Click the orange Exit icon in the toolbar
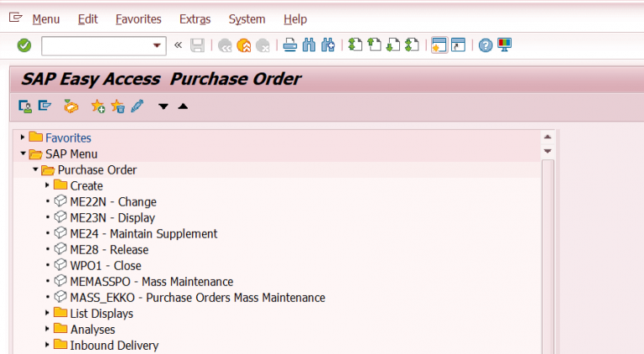644x354 pixels. click(x=244, y=45)
